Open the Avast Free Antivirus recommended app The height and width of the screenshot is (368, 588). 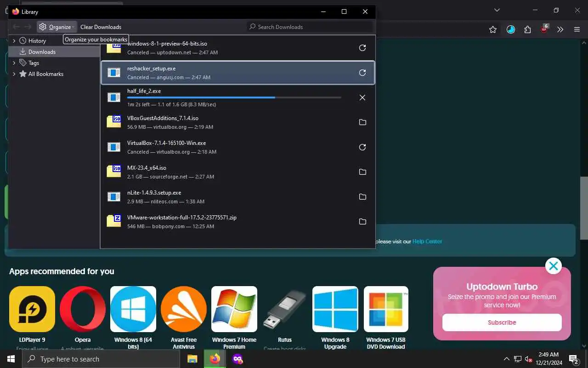(x=184, y=309)
